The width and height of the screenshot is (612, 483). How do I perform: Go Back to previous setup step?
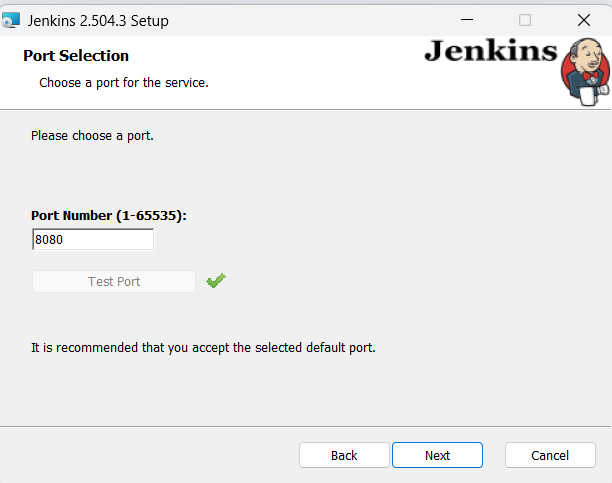[344, 455]
